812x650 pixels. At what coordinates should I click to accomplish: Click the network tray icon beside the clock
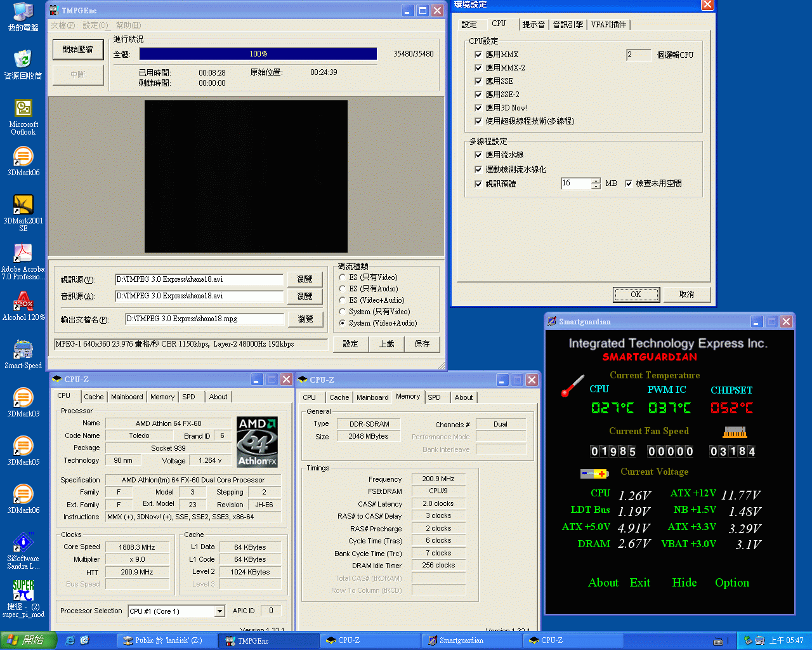pos(759,640)
